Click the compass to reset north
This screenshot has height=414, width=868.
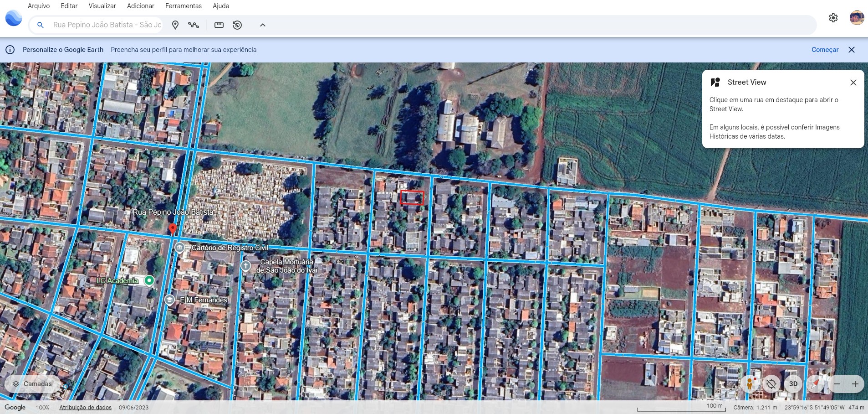click(815, 384)
